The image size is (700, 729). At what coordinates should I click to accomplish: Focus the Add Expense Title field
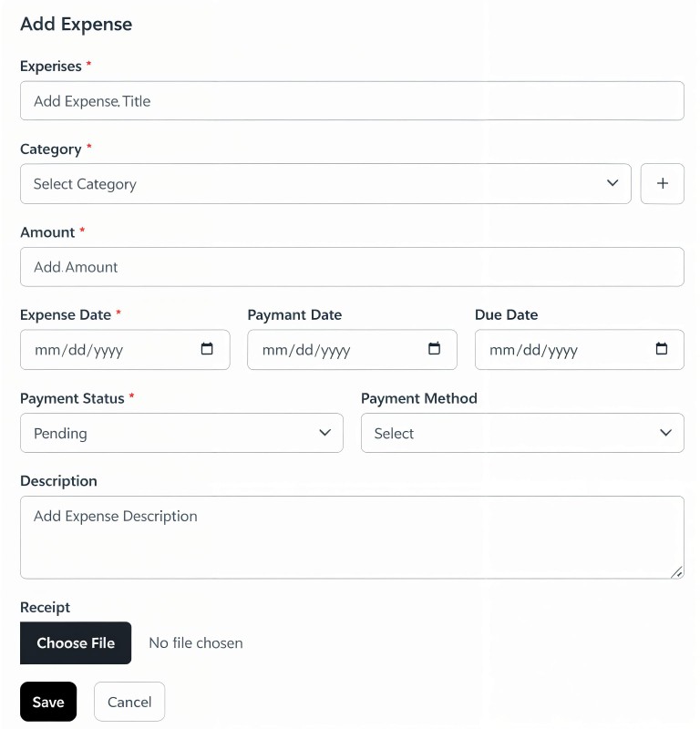click(x=352, y=101)
